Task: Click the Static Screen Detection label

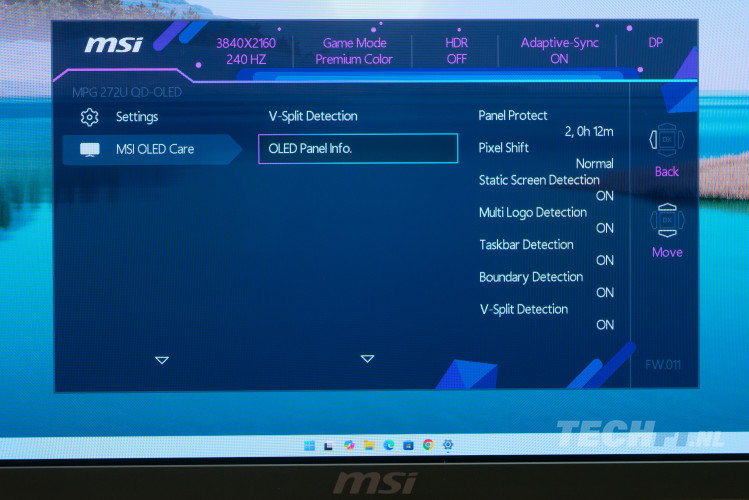Action: (x=539, y=180)
